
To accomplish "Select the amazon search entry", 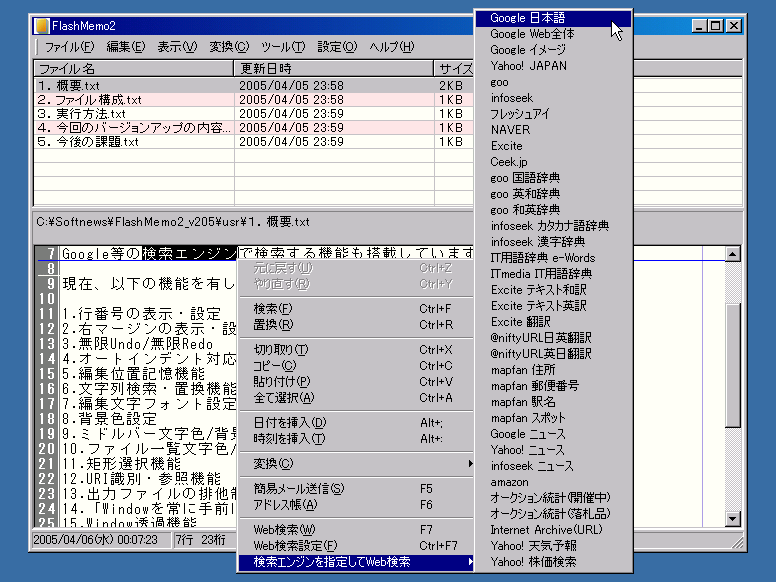I will point(553,482).
